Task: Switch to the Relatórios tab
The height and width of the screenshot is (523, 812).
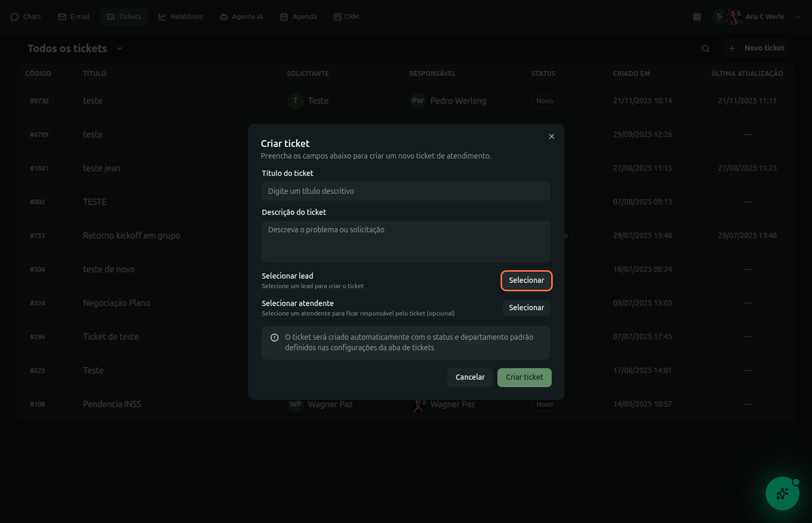Action: coord(181,17)
